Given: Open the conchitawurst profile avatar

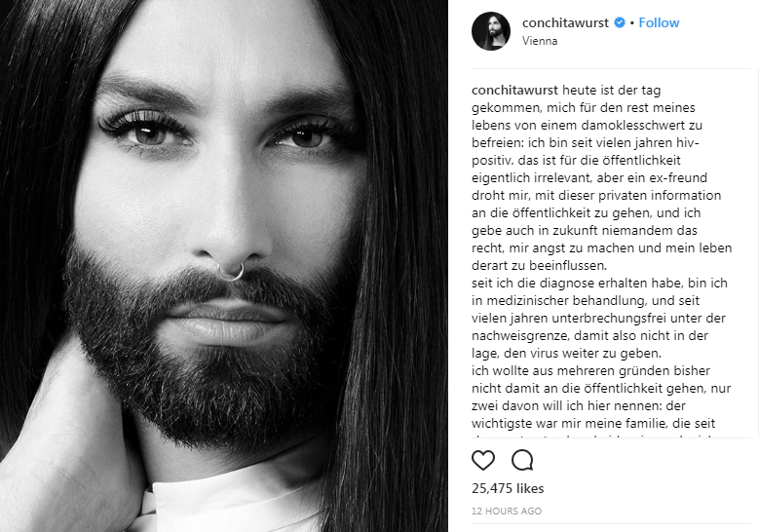Looking at the screenshot, I should (491, 31).
